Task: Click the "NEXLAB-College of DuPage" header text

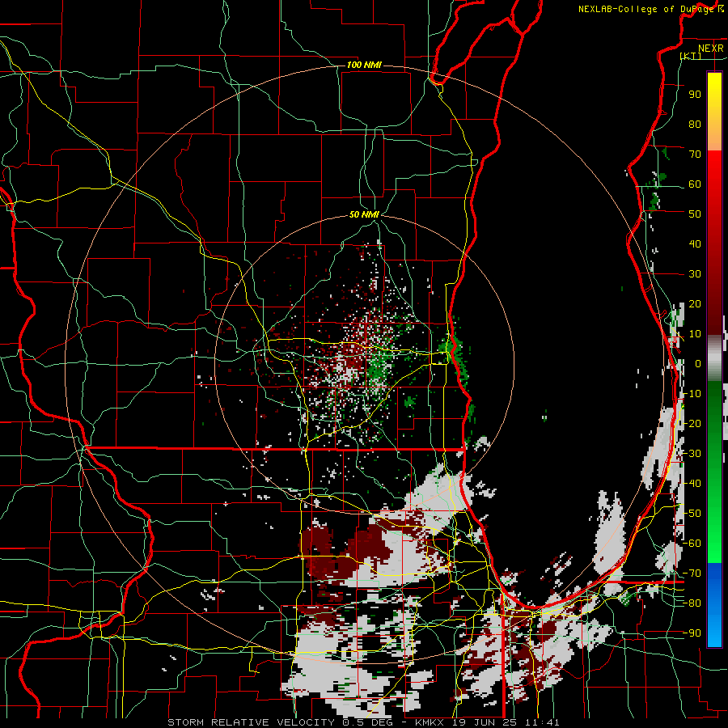Action: [x=645, y=9]
